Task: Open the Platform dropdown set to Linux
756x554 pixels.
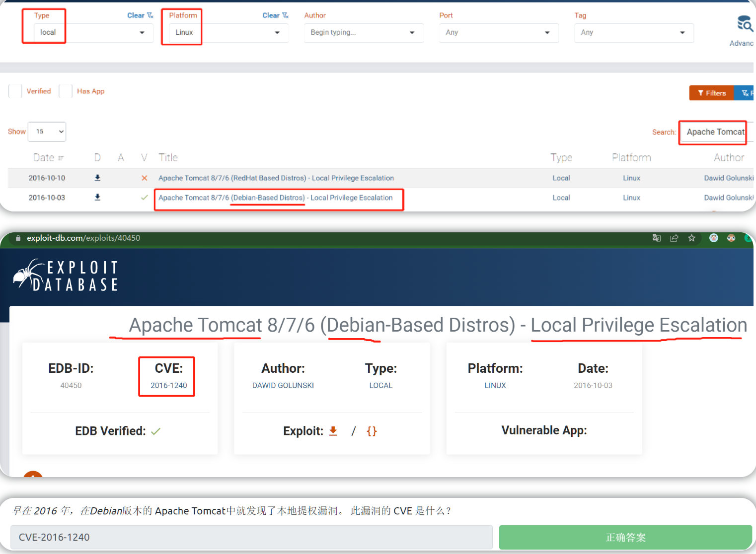Action: click(228, 33)
